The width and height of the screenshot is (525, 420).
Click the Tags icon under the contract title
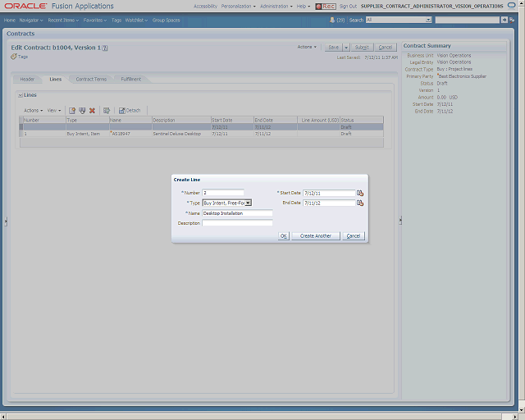[14, 57]
